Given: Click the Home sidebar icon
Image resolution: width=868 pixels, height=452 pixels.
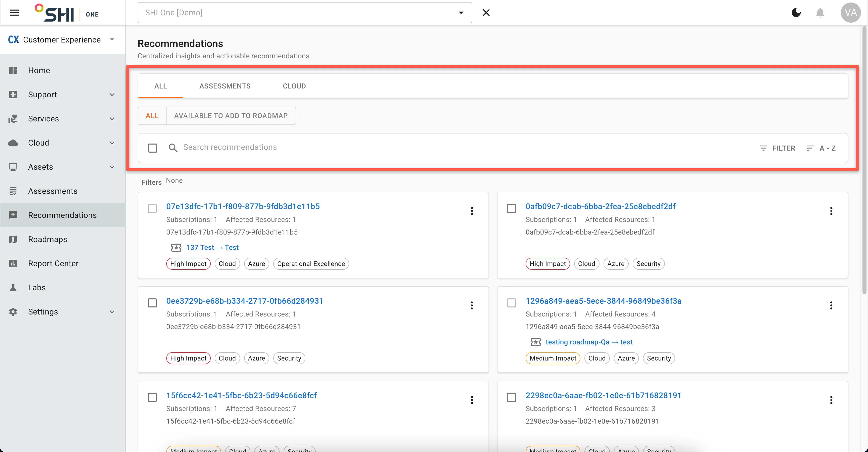Looking at the screenshot, I should coord(13,70).
